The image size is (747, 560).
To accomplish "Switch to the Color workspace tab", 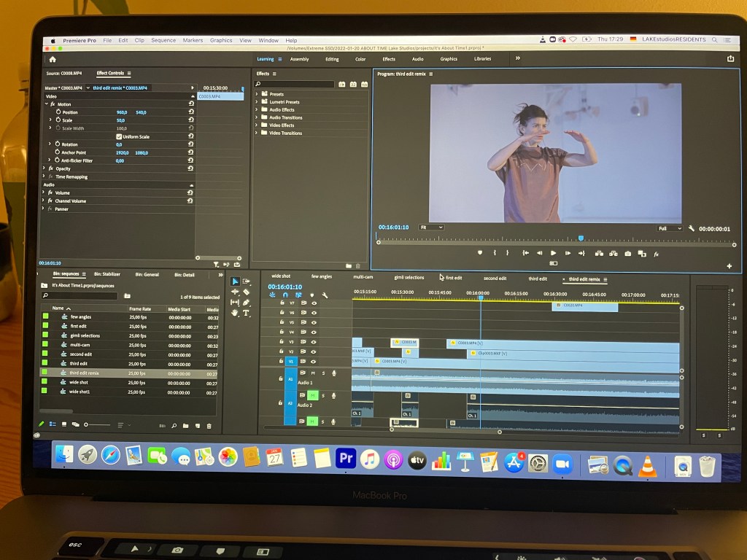I will [x=360, y=59].
